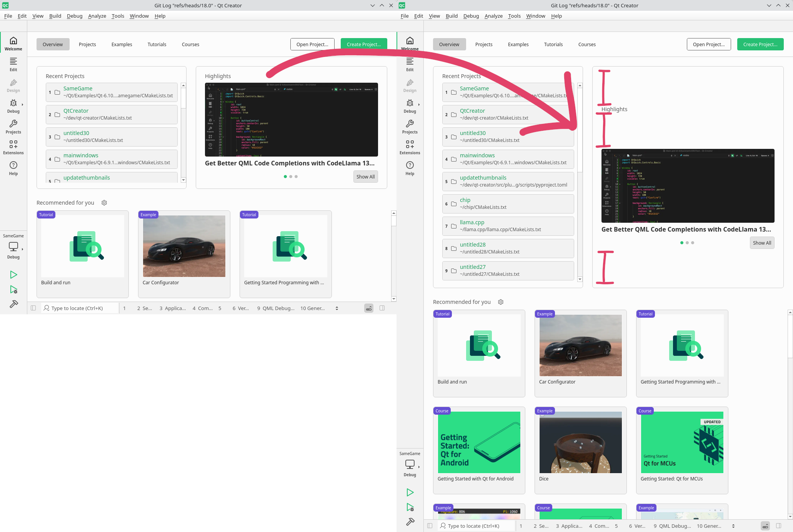Open Design mode in right window sidebar
This screenshot has width=793, height=532.
tap(410, 85)
